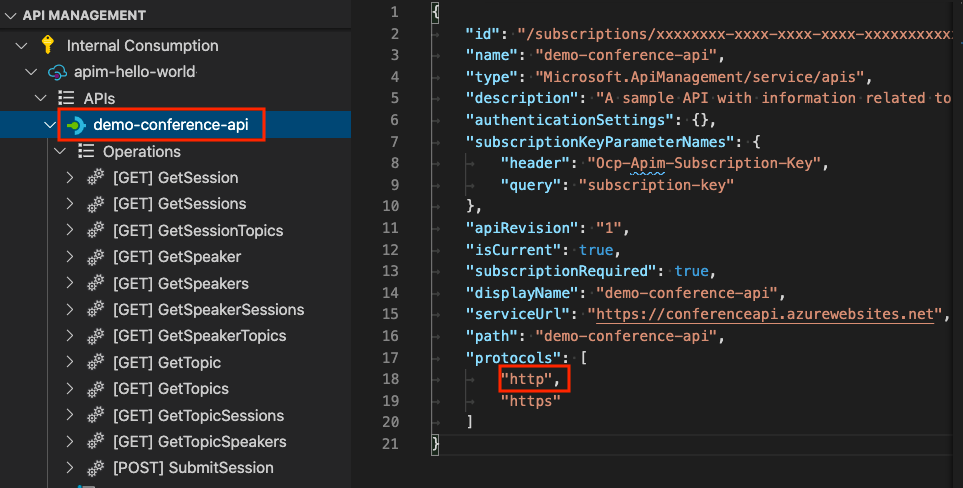The image size is (963, 488).
Task: Click the "http" protocol value in editor
Action: click(x=534, y=379)
